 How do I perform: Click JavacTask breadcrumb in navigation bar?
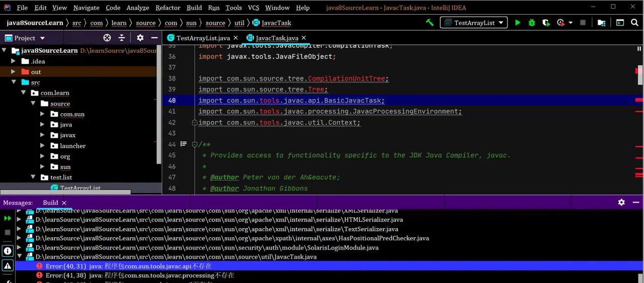tap(272, 23)
